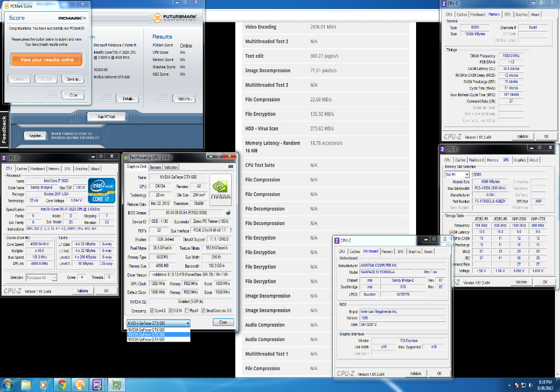This screenshot has height=392, width=560.
Task: Show hidden tray icons arrow
Action: 509,385
